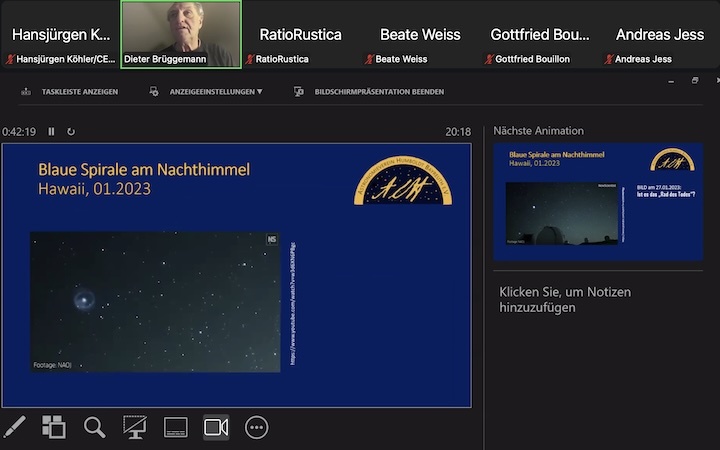The image size is (720, 450).
Task: Click the muted mic icon of Hansjürgen Köhler
Action: [x=10, y=59]
